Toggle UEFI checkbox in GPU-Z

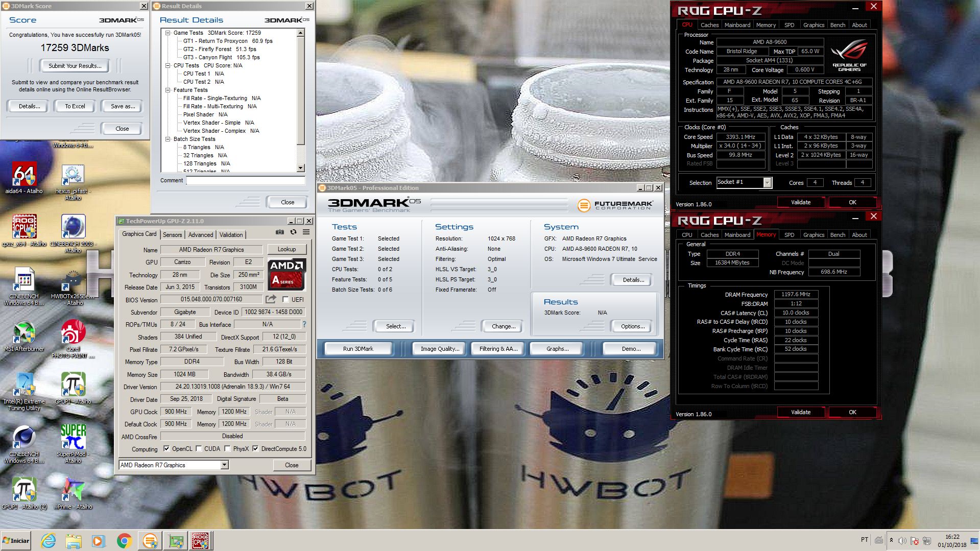tap(285, 300)
